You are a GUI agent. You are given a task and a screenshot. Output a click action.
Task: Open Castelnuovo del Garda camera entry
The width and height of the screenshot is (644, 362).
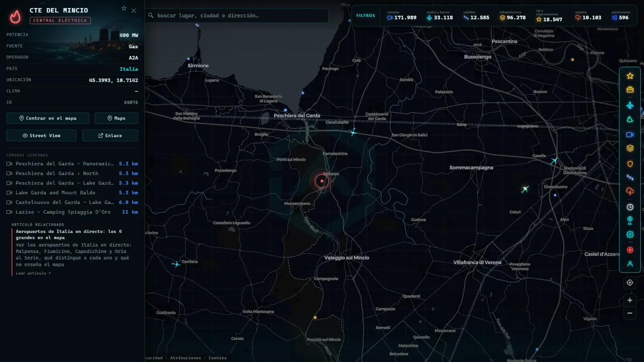point(72,202)
